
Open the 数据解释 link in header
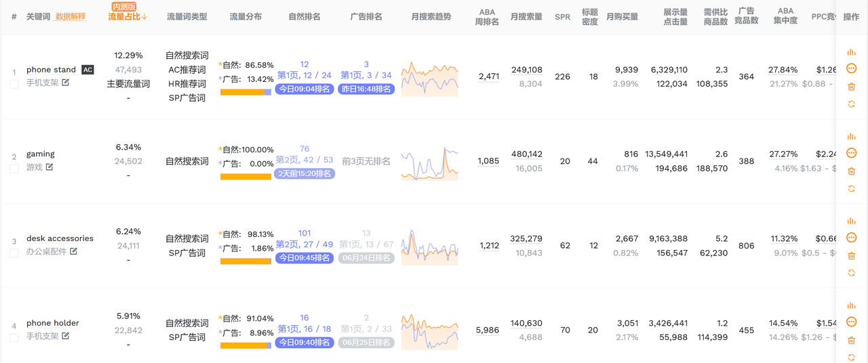71,16
